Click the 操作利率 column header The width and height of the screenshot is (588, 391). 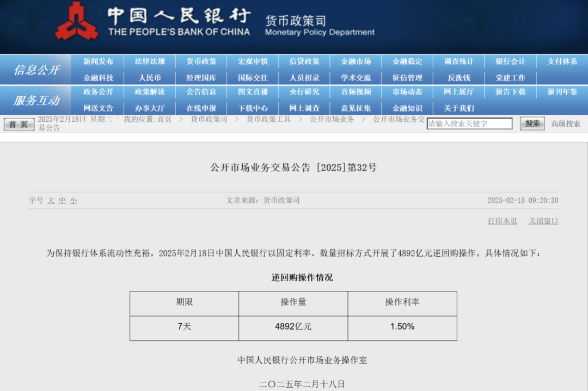click(402, 302)
